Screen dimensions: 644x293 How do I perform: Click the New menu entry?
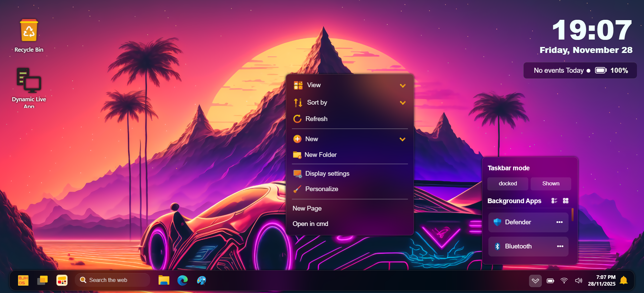click(x=350, y=139)
